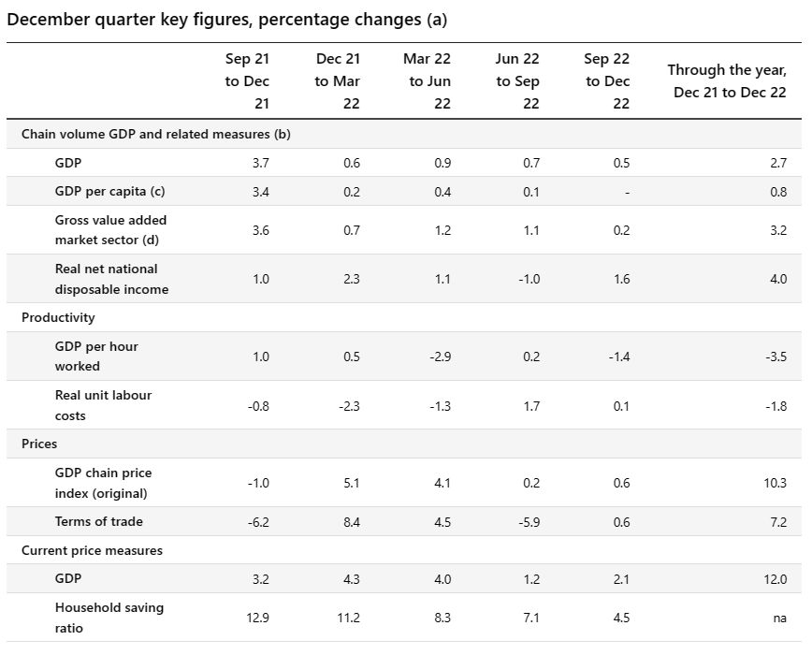Click the 'Real unit labour costs' row label
Viewport: 812px width, 655px height.
point(103,405)
